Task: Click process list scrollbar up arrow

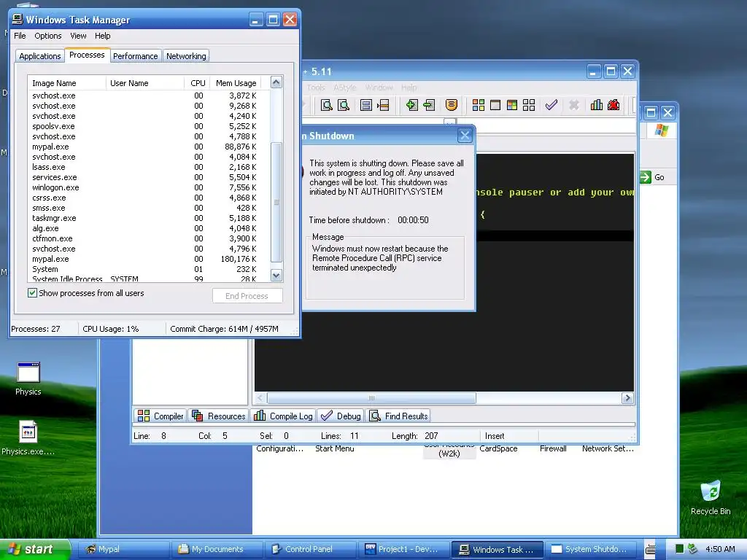Action: (x=276, y=82)
